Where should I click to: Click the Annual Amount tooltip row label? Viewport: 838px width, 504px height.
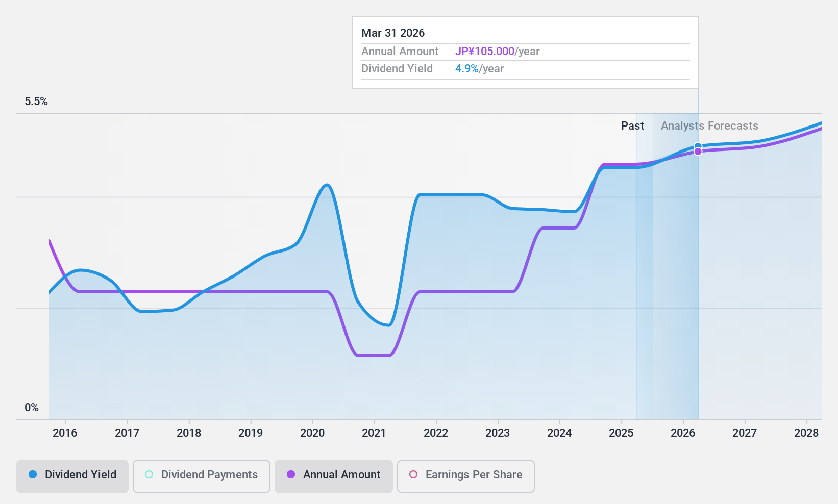click(400, 52)
